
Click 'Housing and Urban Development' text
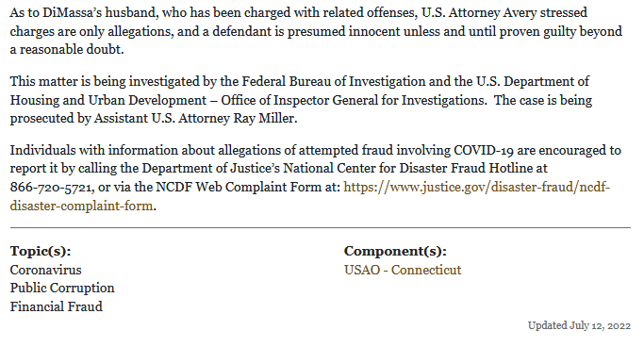pos(108,100)
